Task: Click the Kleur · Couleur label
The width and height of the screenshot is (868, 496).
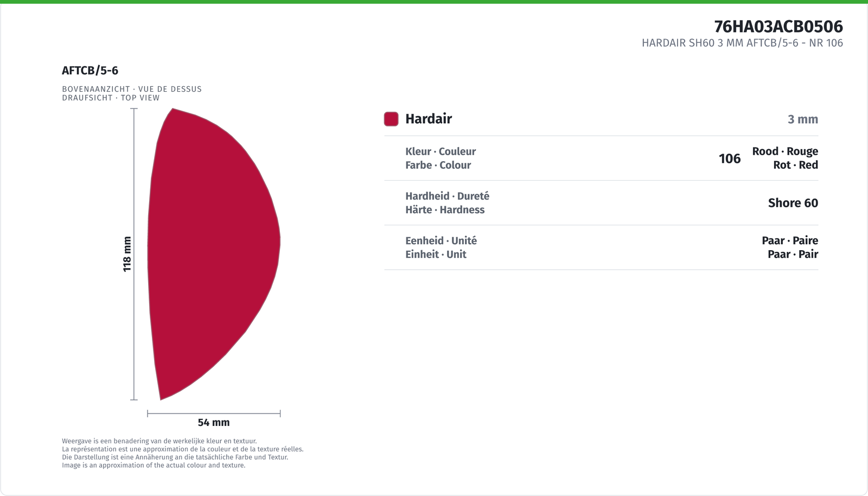Action: (x=441, y=151)
